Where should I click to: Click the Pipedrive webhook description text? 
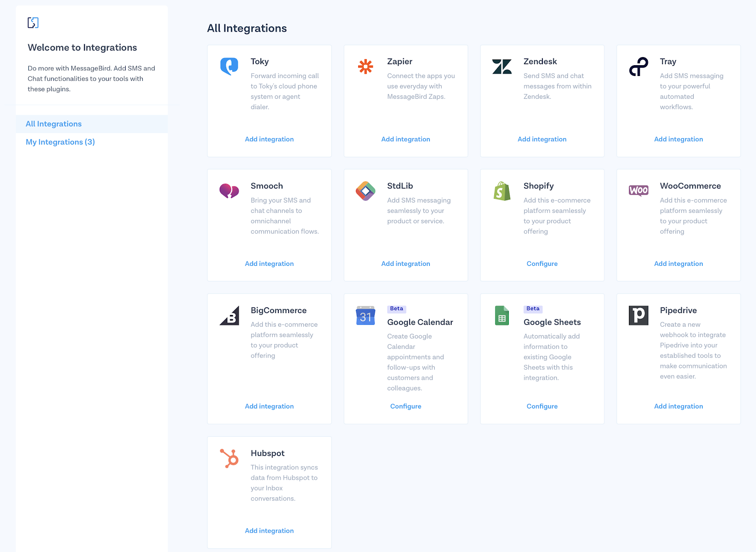(x=693, y=350)
